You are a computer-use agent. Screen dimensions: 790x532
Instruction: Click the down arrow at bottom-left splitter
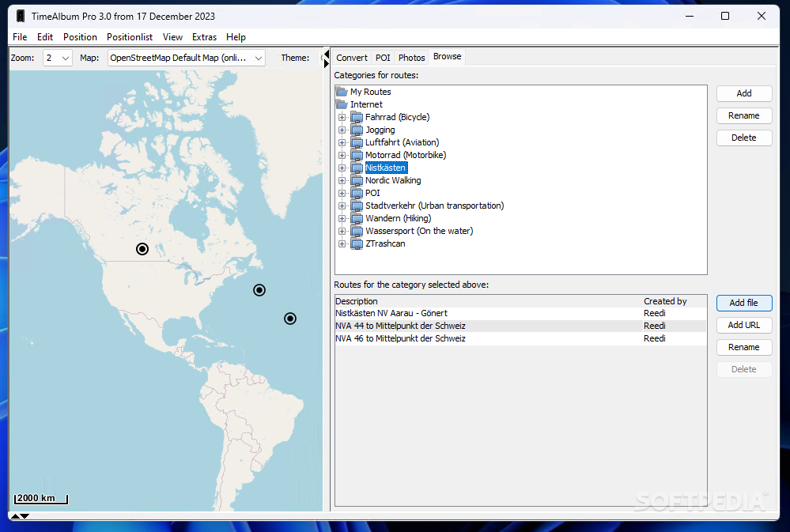pos(25,516)
